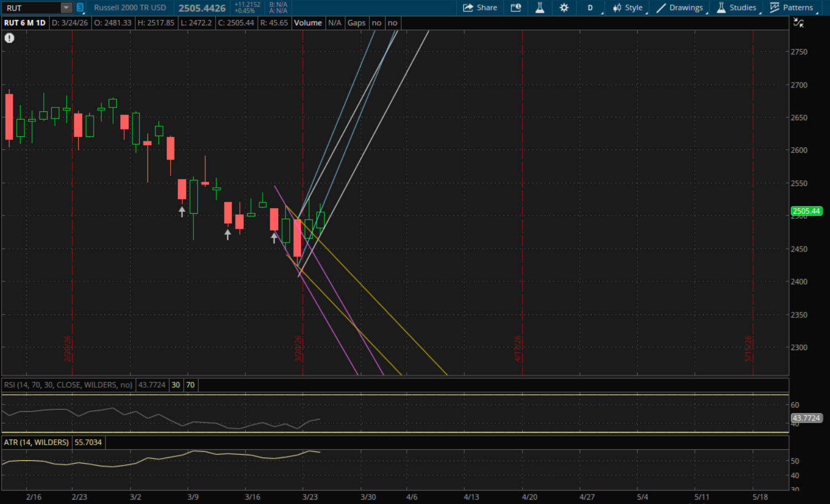Click the Share button
The image size is (830, 504).
pos(480,8)
